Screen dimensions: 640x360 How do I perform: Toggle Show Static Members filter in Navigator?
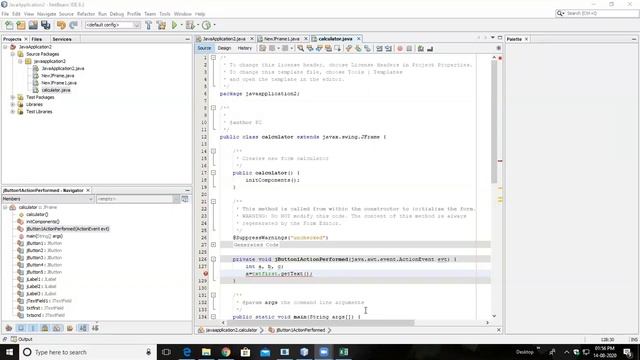pyautogui.click(x=33, y=328)
